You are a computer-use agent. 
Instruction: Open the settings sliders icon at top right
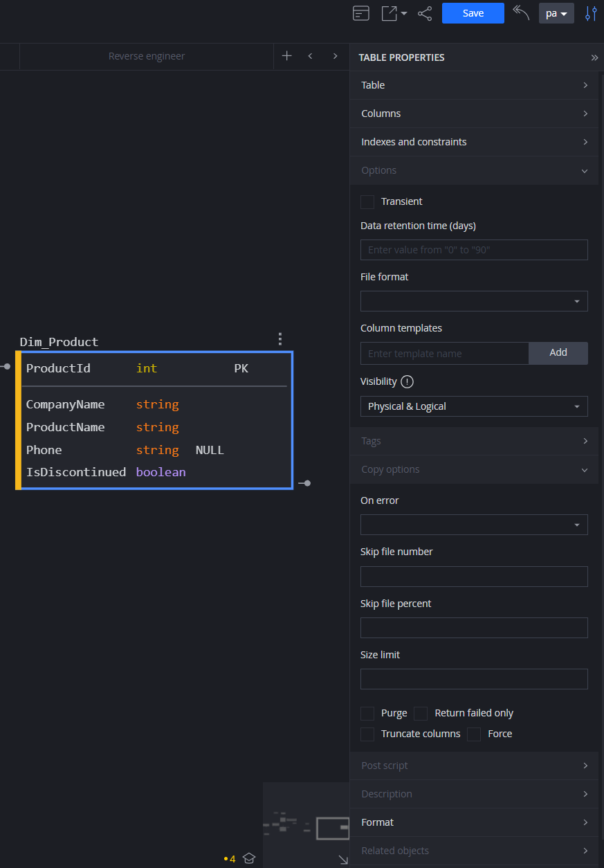591,12
